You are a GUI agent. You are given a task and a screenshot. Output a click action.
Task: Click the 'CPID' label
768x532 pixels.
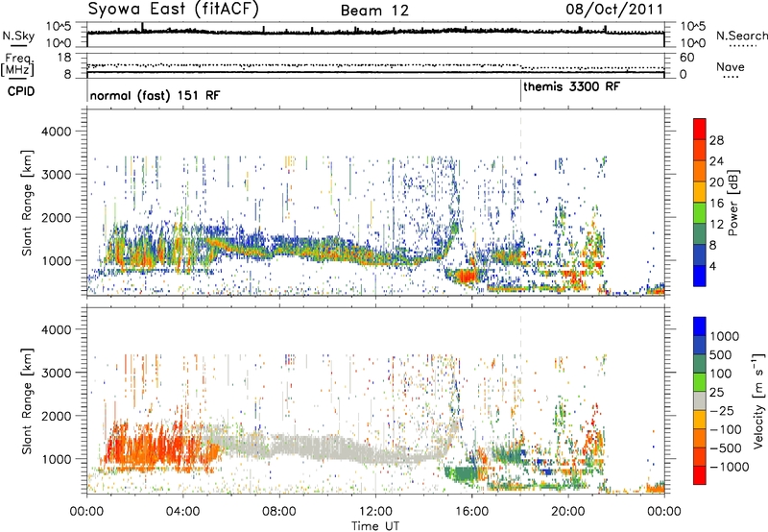(x=21, y=91)
